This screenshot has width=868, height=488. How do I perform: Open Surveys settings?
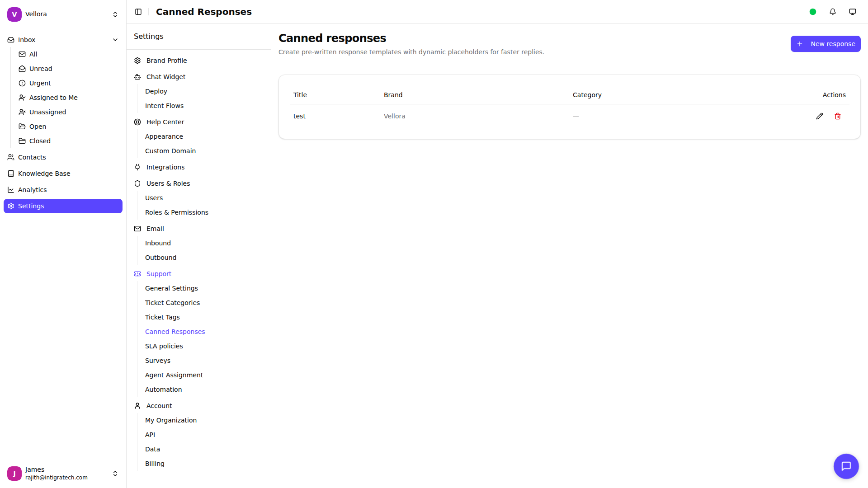[158, 361]
